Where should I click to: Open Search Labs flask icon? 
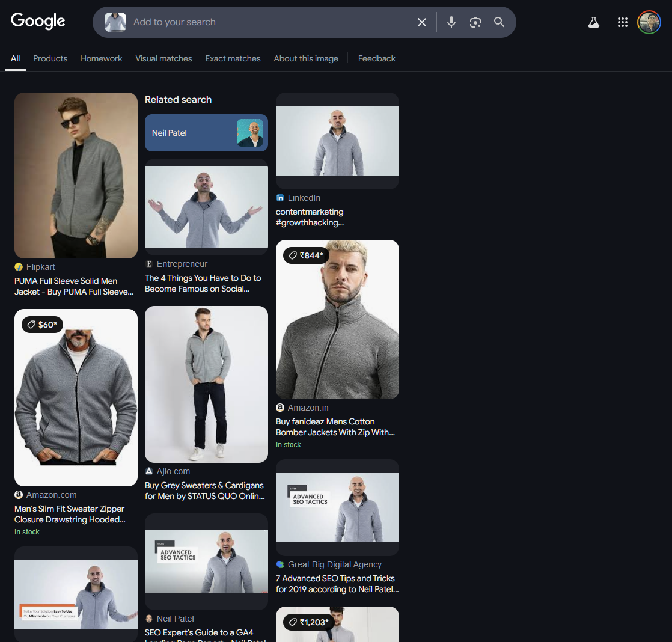pos(594,22)
